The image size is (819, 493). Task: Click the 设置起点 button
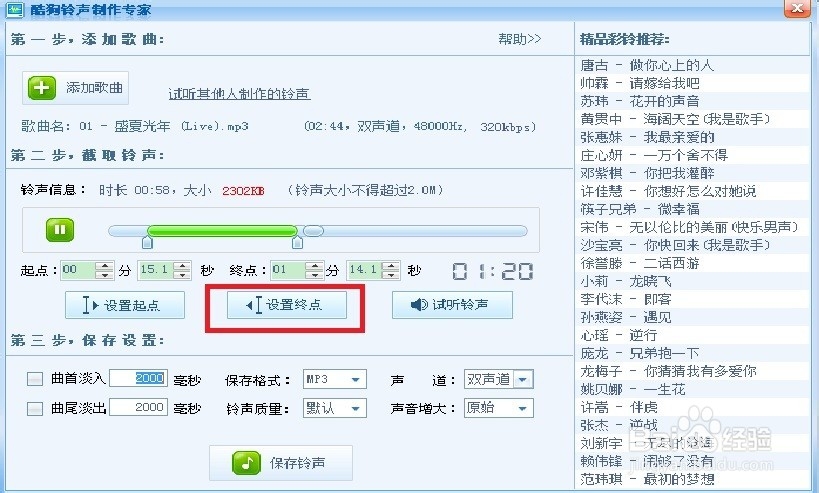[x=125, y=305]
